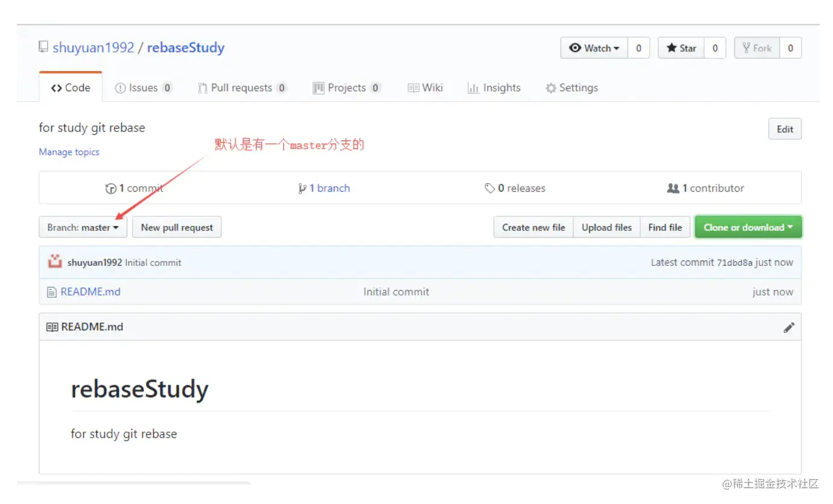The width and height of the screenshot is (833, 504).
Task: Expand the Branch: master dropdown
Action: [x=83, y=227]
